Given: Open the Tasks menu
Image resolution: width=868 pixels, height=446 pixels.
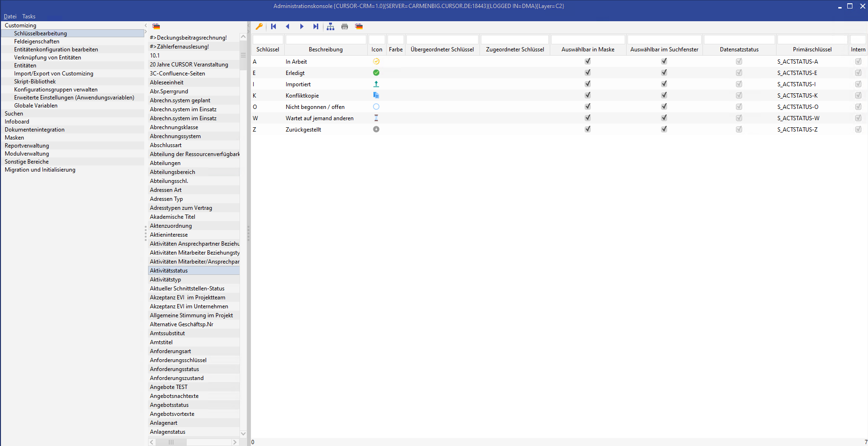Looking at the screenshot, I should (29, 17).
